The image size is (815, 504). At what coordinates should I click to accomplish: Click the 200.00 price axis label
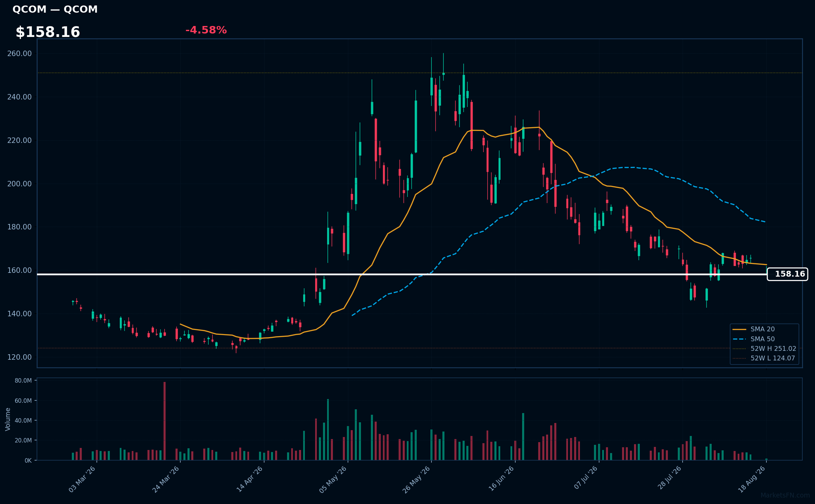(20, 184)
